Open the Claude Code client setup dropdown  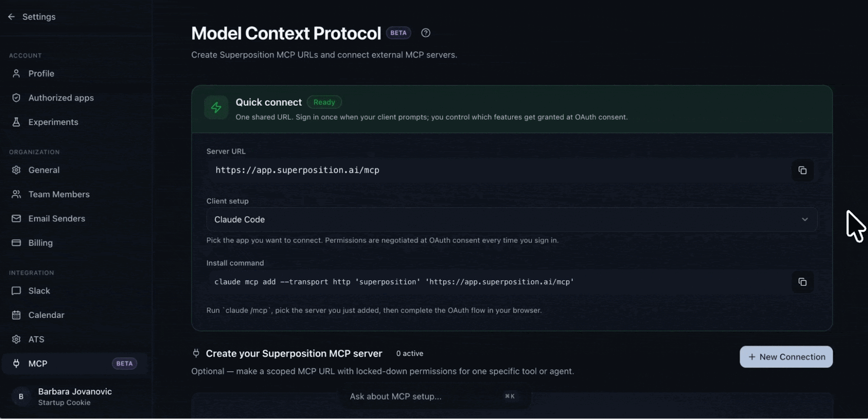pyautogui.click(x=512, y=219)
